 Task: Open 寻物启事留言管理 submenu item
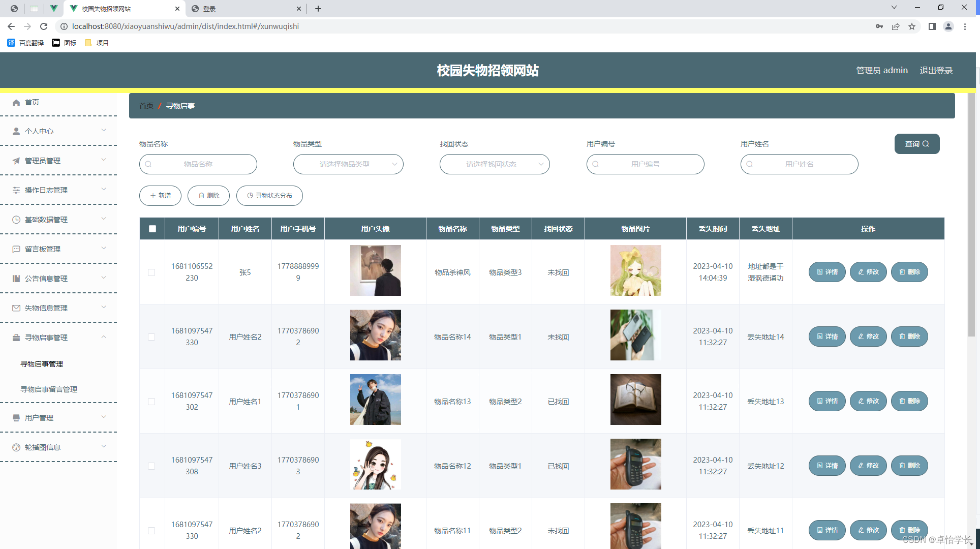[49, 389]
